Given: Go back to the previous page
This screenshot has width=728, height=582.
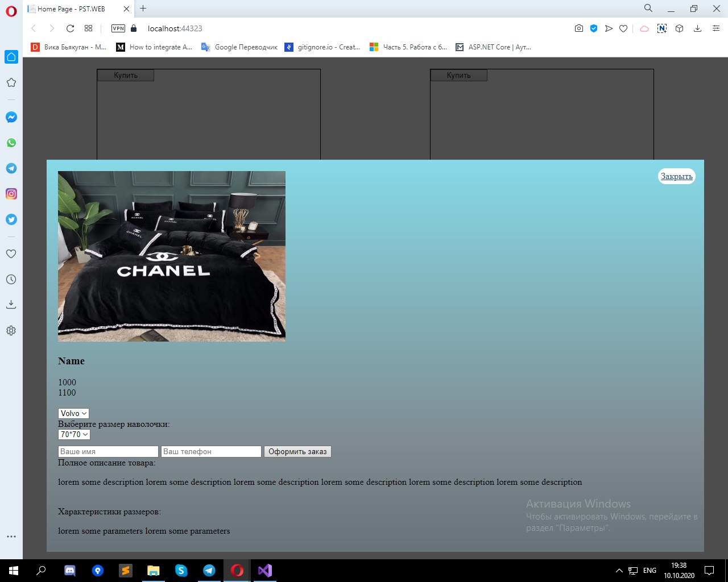Looking at the screenshot, I should coord(34,28).
